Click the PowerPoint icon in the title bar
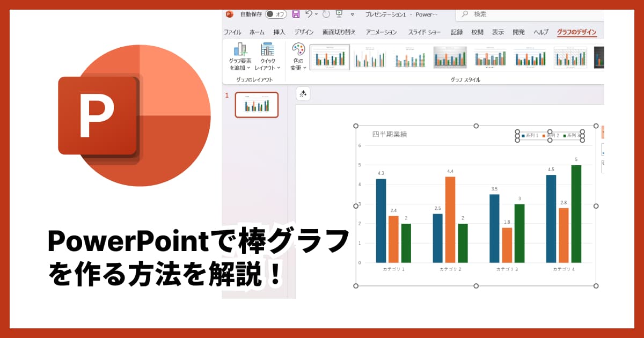The image size is (644, 338). 229,14
